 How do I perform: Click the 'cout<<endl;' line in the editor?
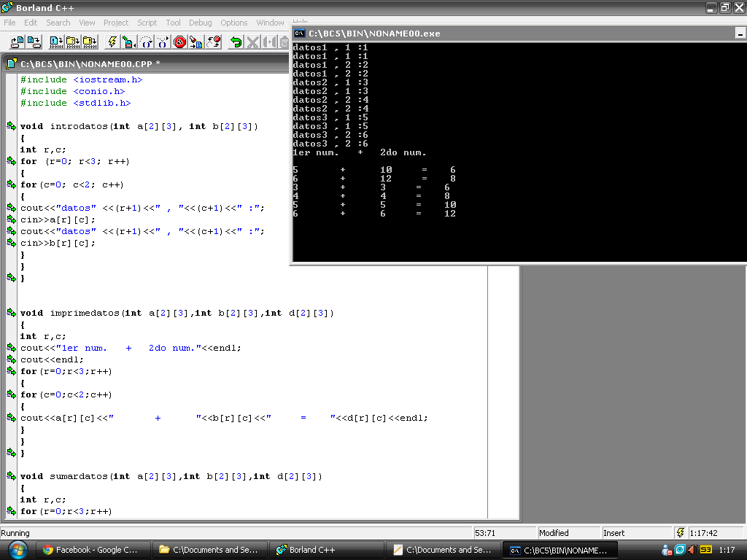pyautogui.click(x=52, y=359)
